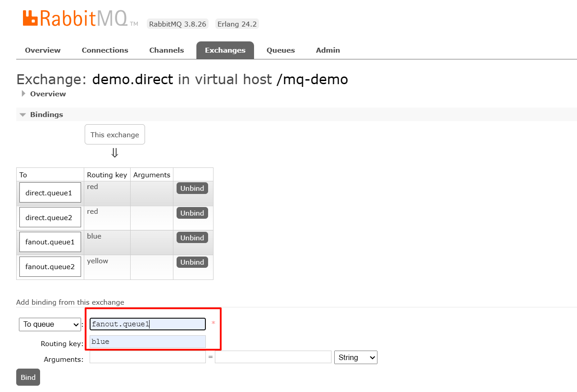
Task: Click the RabbitMQ logo
Action: point(80,18)
